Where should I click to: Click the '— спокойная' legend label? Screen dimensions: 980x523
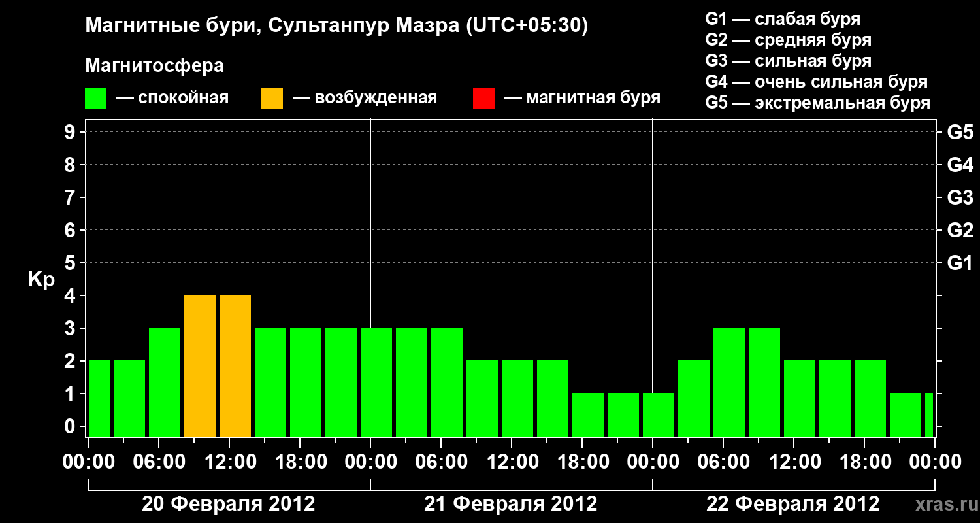(x=172, y=99)
